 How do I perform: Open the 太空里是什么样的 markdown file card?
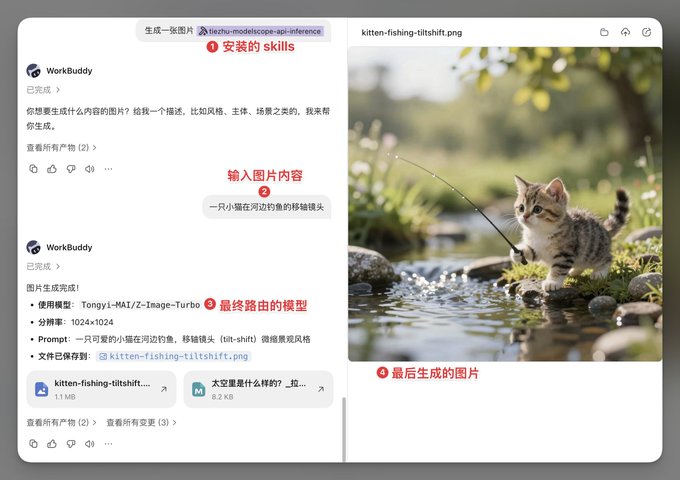click(x=258, y=389)
